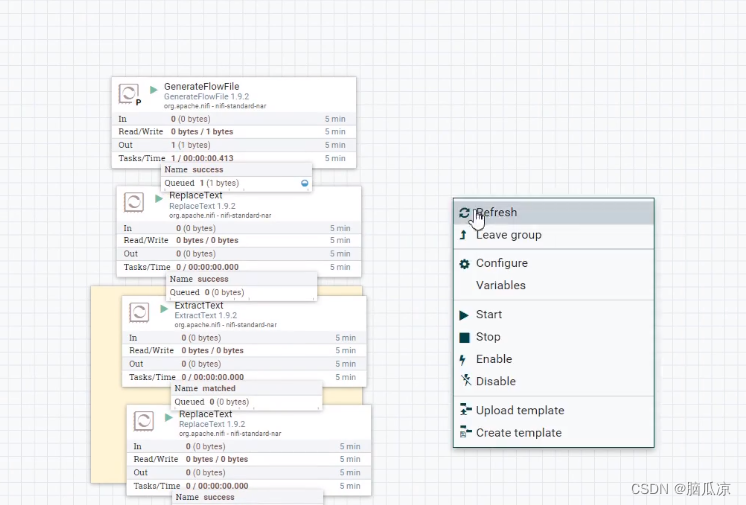Screen dimensions: 746x505
Task: Click the upper ReplaceText processor icon
Action: (134, 202)
